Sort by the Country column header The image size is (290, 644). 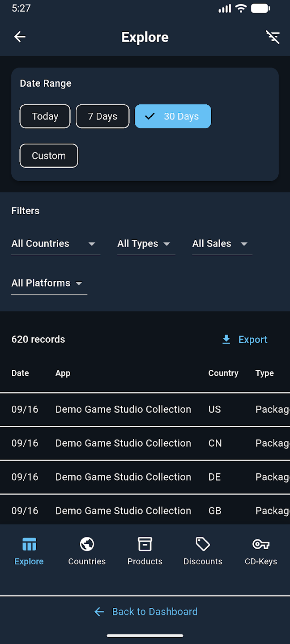pos(223,373)
